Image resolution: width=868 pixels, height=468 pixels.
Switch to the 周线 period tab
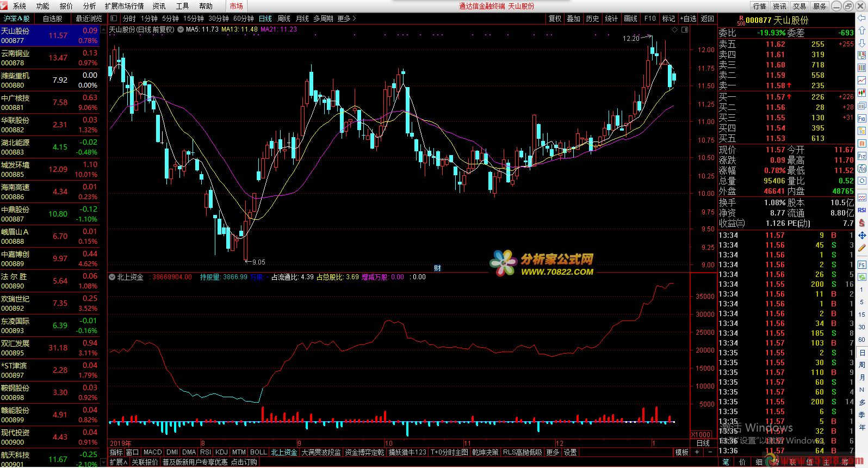coord(284,19)
